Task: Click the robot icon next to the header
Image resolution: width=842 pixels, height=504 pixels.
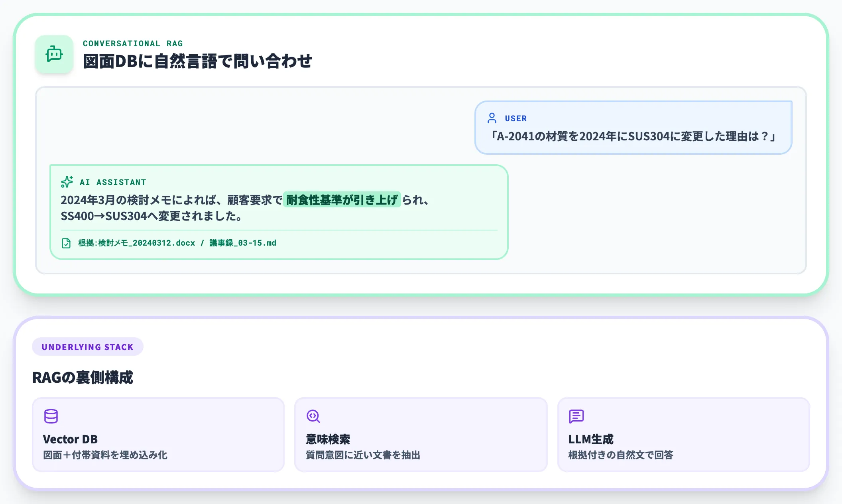Action: [54, 55]
